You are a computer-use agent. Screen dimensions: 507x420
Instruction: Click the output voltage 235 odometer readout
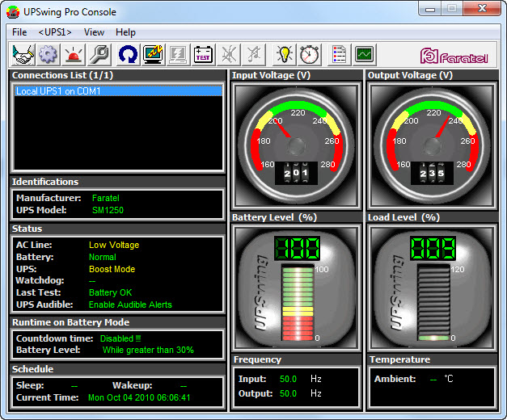coord(432,173)
